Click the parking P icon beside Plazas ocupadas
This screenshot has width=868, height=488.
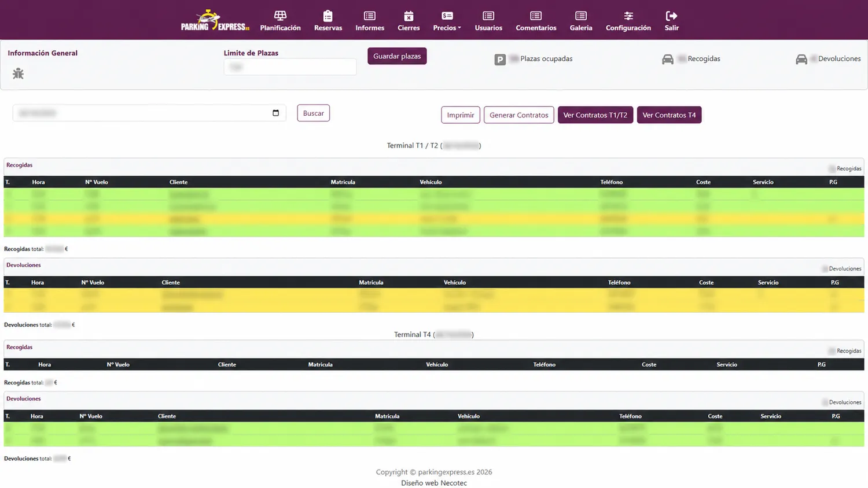[500, 59]
